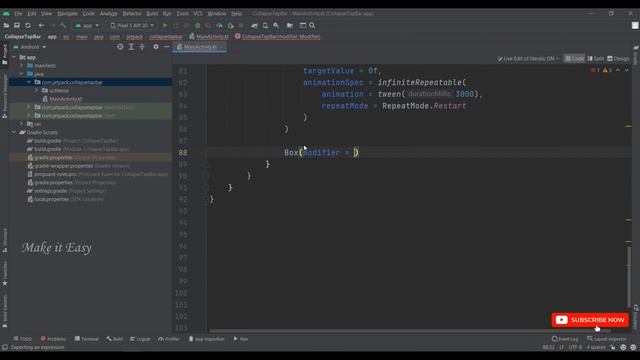This screenshot has height=360, width=640.
Task: Open Device Manager toolbar icon
Action: coord(265,25)
